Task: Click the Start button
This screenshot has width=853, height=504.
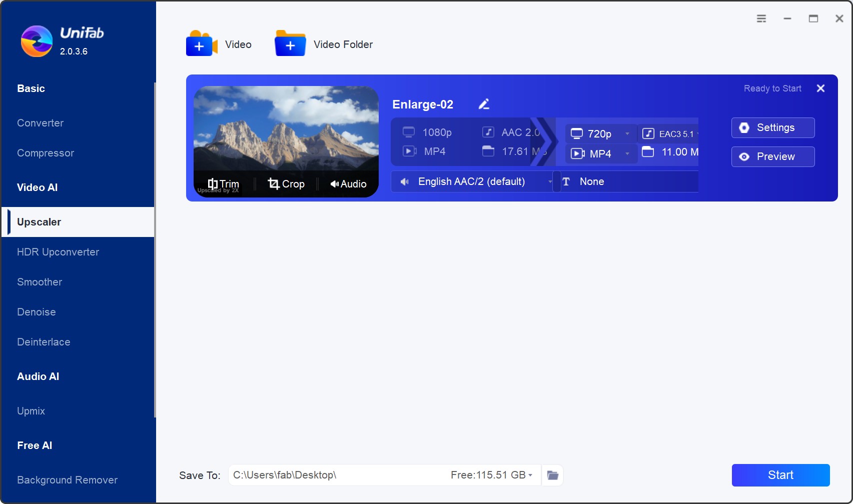Action: click(x=780, y=475)
